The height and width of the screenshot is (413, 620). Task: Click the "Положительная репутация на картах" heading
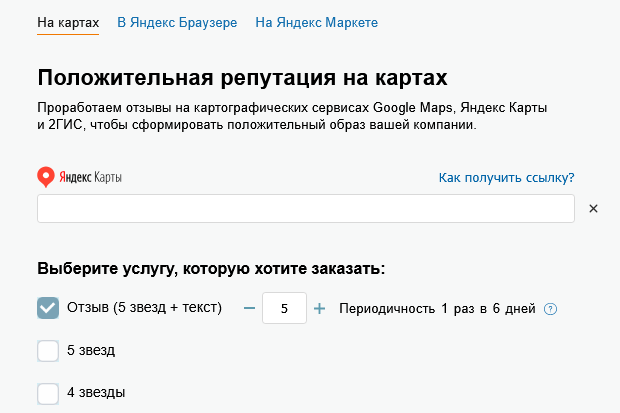tap(242, 78)
